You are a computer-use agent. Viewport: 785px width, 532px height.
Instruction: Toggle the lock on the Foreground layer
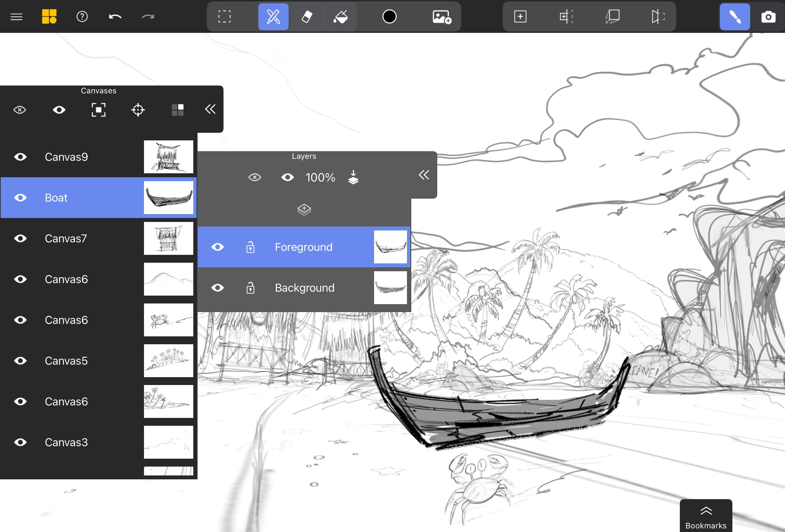(250, 247)
